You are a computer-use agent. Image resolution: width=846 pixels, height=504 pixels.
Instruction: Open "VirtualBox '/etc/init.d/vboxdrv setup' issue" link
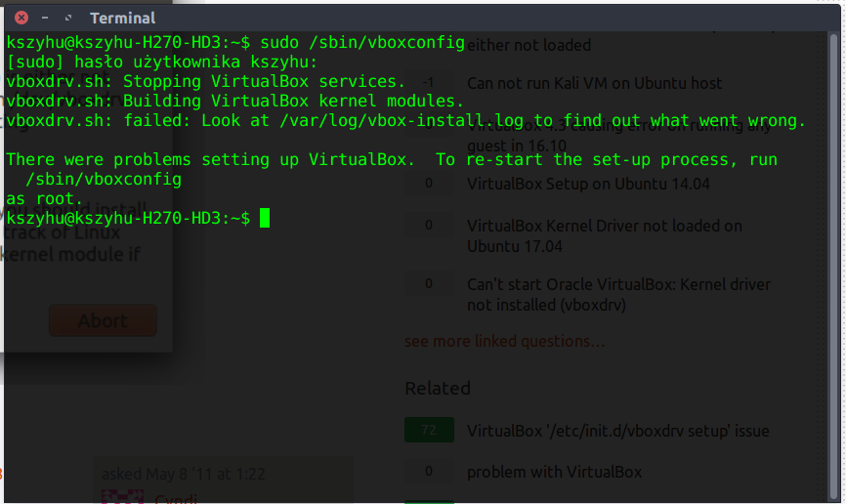617,431
